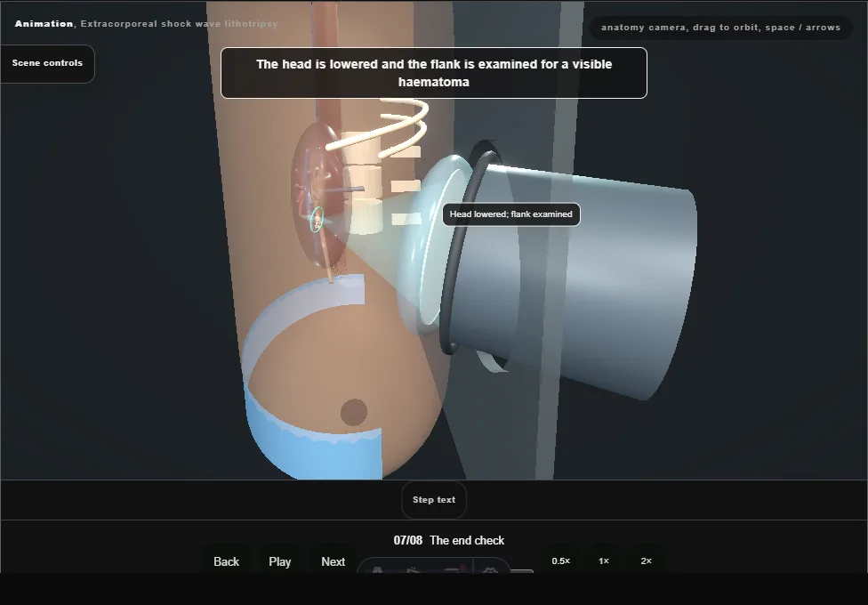Click the caption about examining the flank for haematoma

(434, 73)
